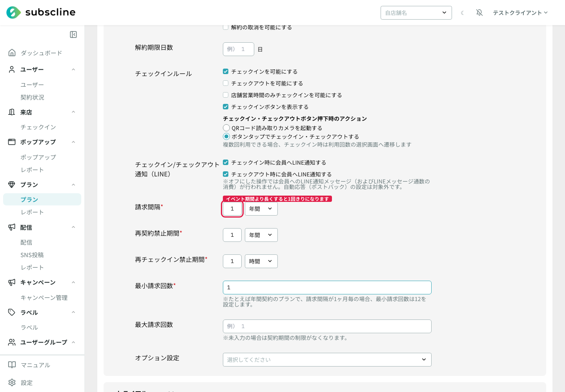This screenshot has height=392, width=565.
Task: Click the ポップアップ window icon
Action: tap(12, 142)
